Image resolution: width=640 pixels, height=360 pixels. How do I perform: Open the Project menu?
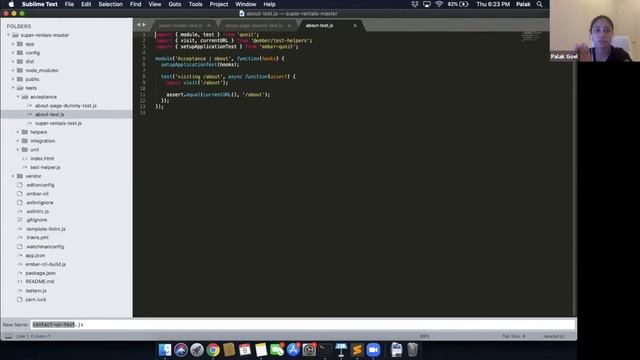pyautogui.click(x=219, y=4)
